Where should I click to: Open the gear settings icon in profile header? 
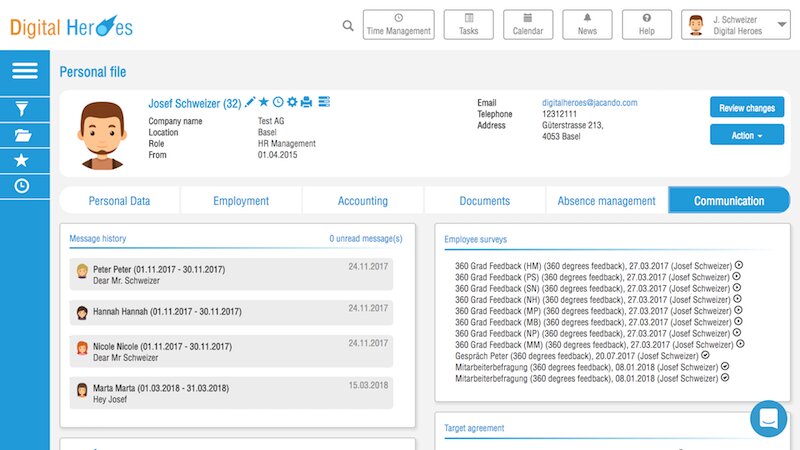tap(292, 102)
